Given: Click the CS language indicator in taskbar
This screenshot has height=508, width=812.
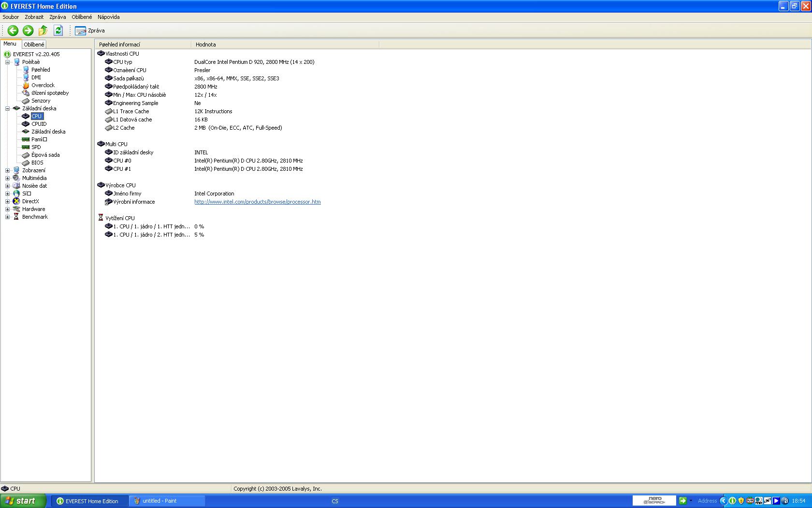Looking at the screenshot, I should [335, 501].
